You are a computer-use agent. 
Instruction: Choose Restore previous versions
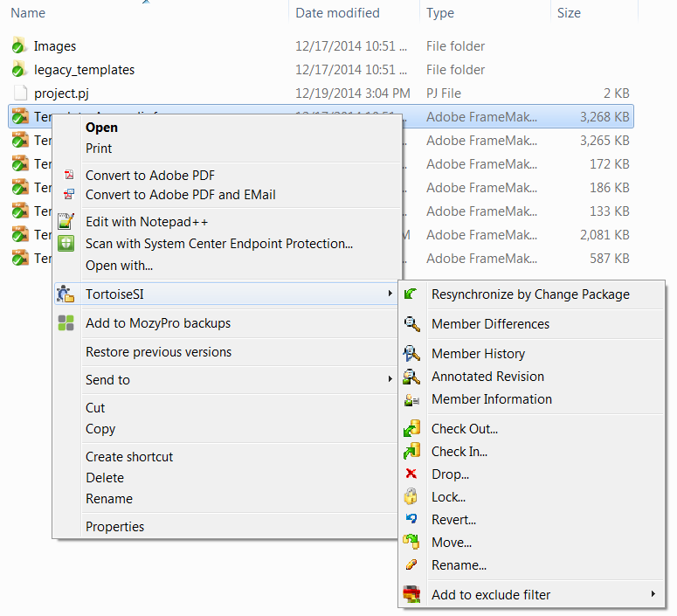pyautogui.click(x=158, y=352)
